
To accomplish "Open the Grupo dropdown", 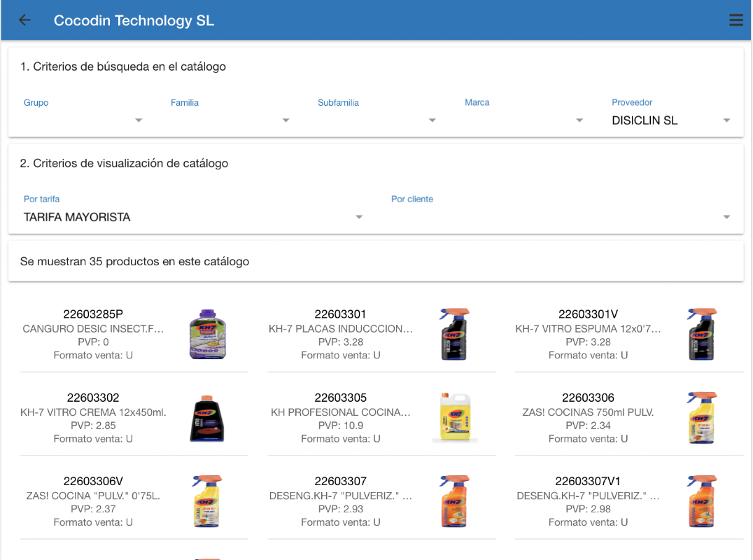I will point(83,120).
